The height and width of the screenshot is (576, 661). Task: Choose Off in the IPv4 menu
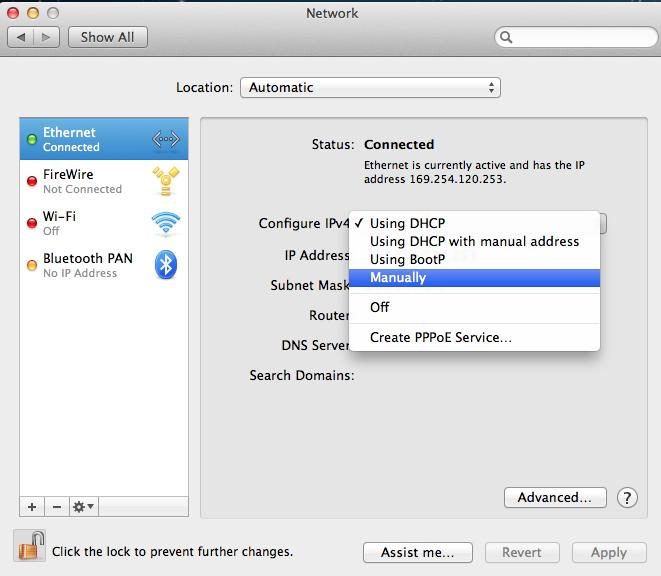point(475,307)
